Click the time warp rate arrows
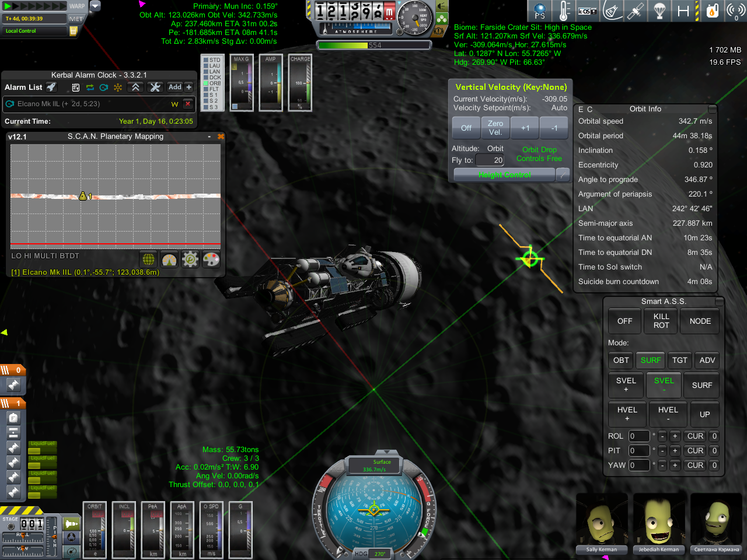Viewport: 747px width, 560px height. [34, 6]
